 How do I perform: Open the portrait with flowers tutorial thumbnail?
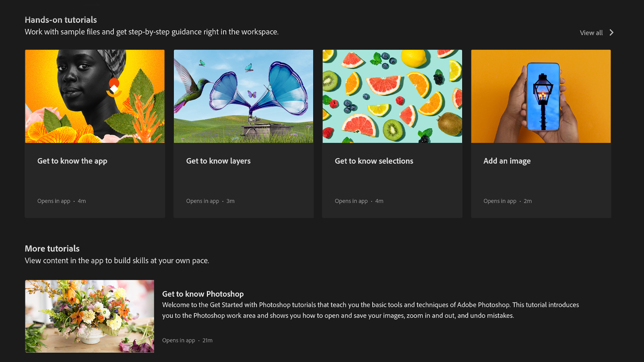[95, 96]
